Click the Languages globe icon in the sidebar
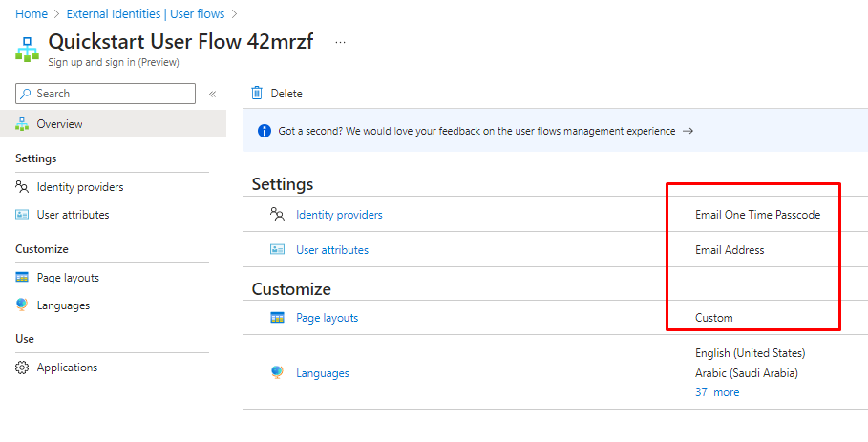The height and width of the screenshot is (442, 868). [x=22, y=305]
